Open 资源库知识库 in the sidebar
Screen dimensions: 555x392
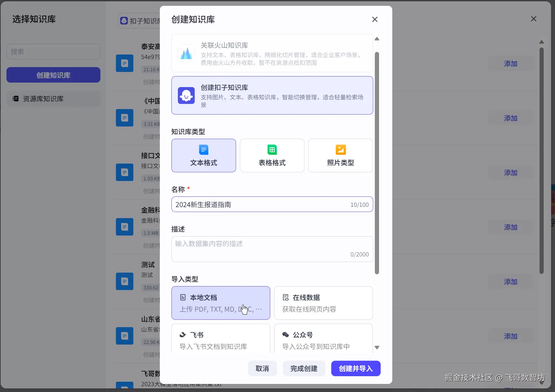53,99
